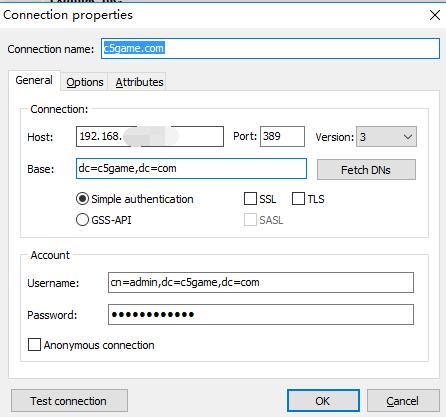The width and height of the screenshot is (446, 417).
Task: Click the Host input field
Action: (150, 136)
